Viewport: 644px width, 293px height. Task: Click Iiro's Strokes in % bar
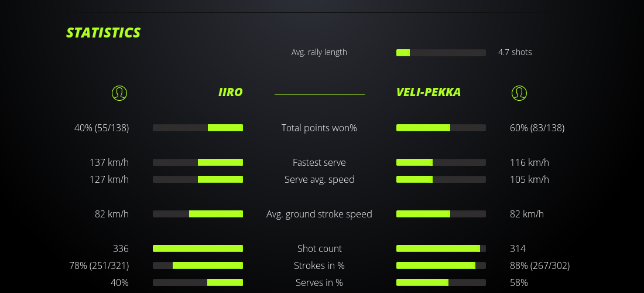point(198,265)
